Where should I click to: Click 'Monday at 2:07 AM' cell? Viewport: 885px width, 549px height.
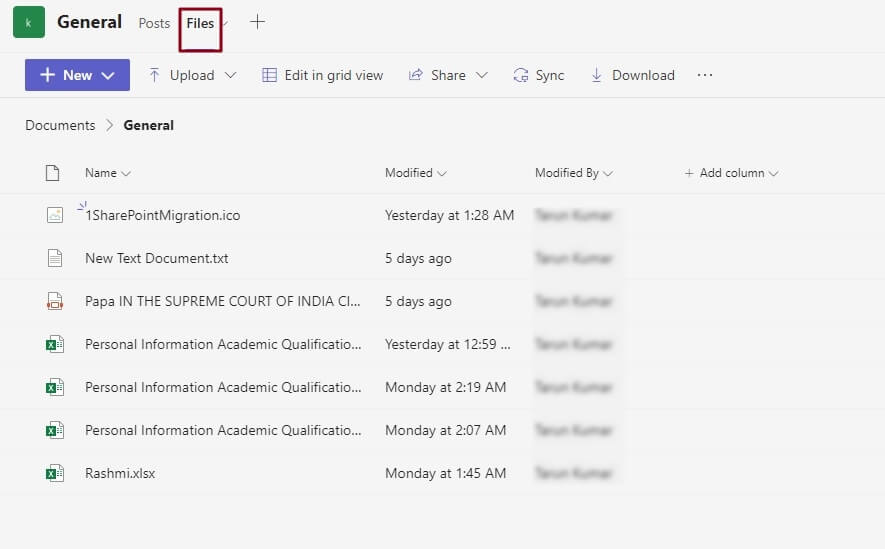tap(445, 430)
